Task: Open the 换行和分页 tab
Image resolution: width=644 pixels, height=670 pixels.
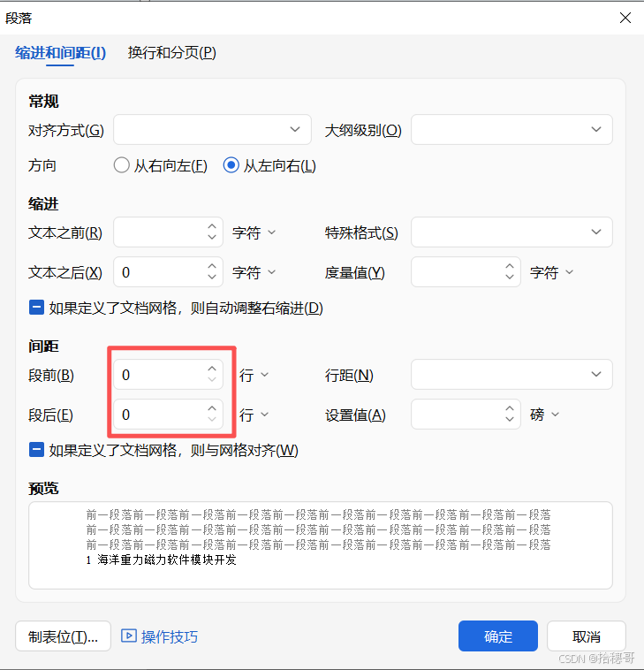Action: click(171, 52)
